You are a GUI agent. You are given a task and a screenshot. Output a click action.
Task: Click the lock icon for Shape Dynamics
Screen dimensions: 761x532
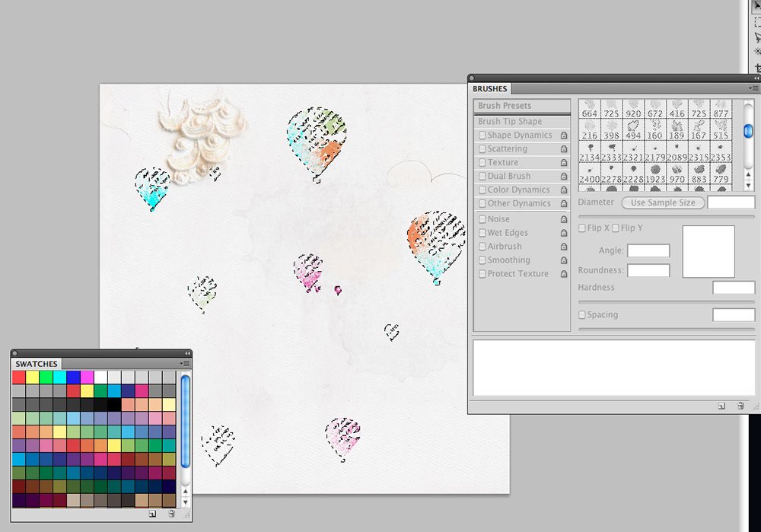564,135
